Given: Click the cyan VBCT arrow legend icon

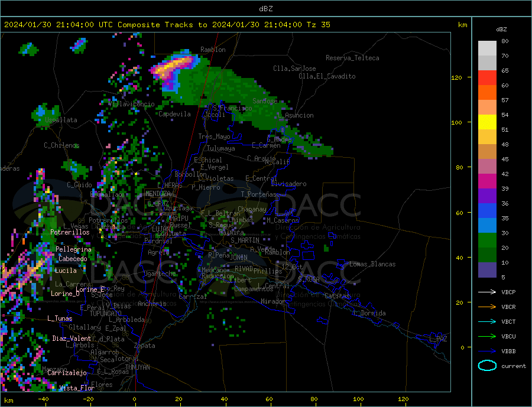Looking at the screenshot, I should point(487,321).
